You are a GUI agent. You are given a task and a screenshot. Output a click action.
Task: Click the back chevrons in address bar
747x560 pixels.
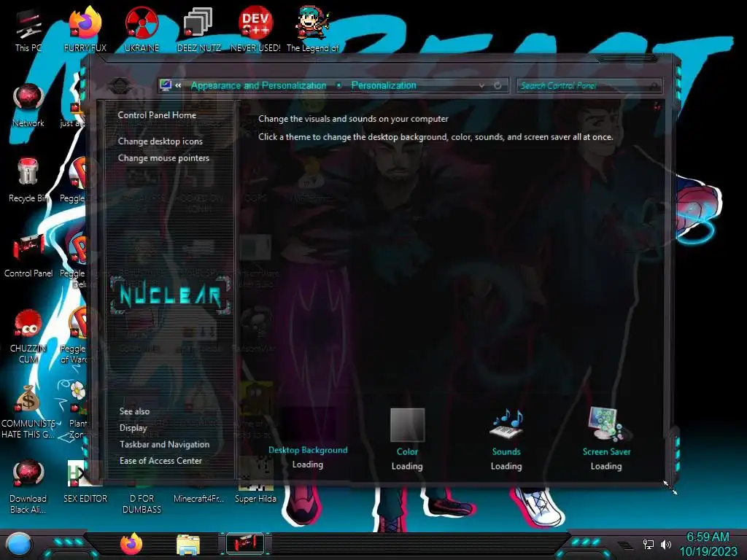click(x=178, y=86)
